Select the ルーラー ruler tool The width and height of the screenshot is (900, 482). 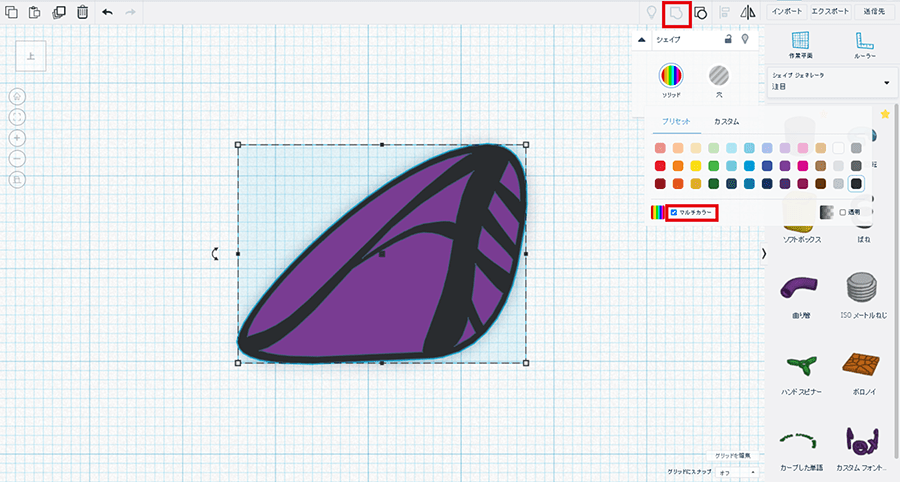(x=864, y=45)
